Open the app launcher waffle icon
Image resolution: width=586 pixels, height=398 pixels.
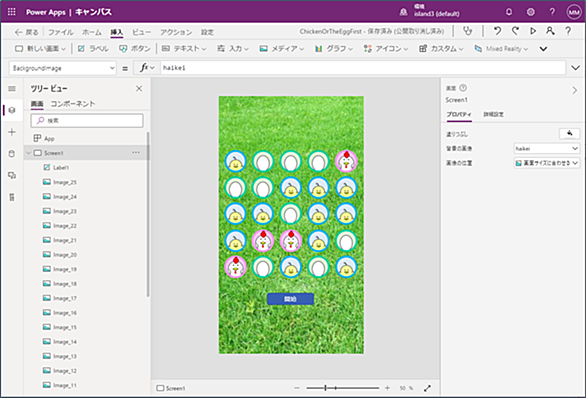click(x=12, y=12)
